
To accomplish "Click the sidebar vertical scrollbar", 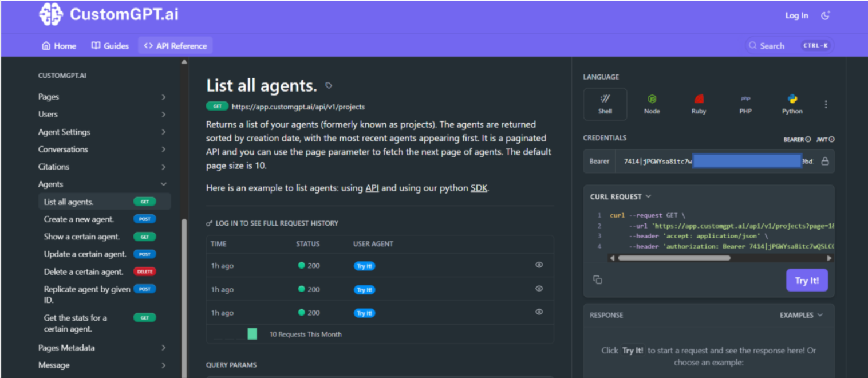I will click(184, 298).
